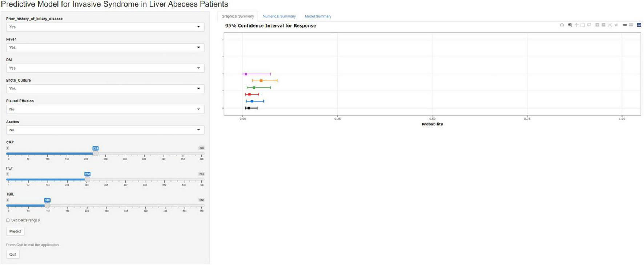Switch to Model Summary tab
The width and height of the screenshot is (644, 265).
[x=318, y=16]
